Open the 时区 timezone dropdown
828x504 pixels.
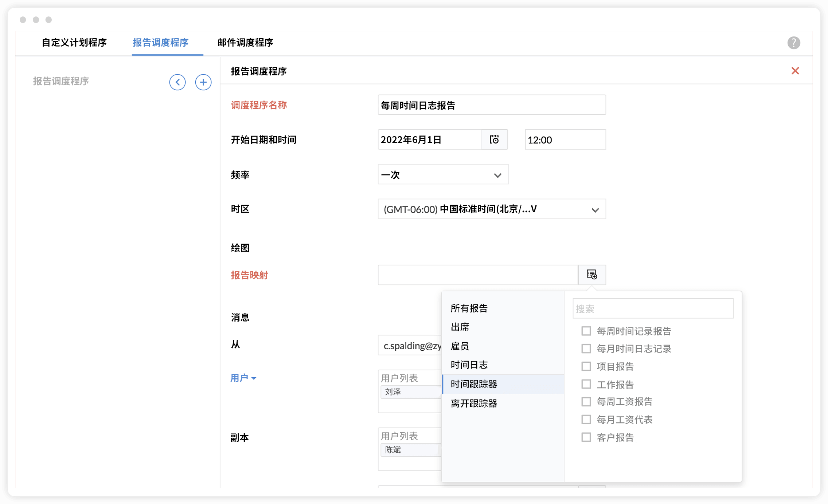(491, 209)
